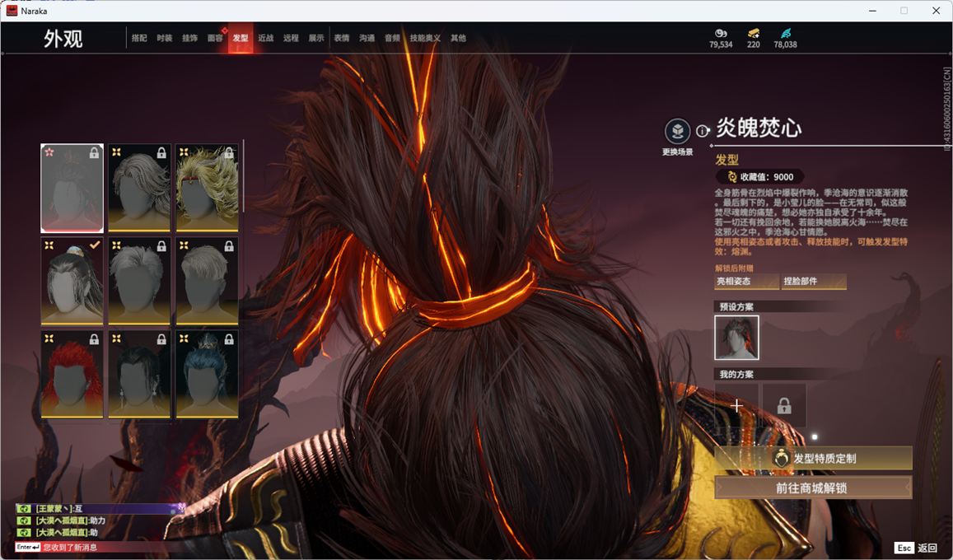Select the short gray swept-back hairstyle, middle row
The image size is (953, 560).
139,281
